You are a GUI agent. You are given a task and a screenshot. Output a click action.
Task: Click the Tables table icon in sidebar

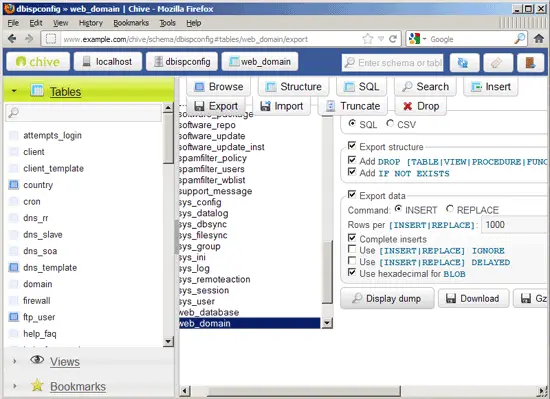click(37, 90)
